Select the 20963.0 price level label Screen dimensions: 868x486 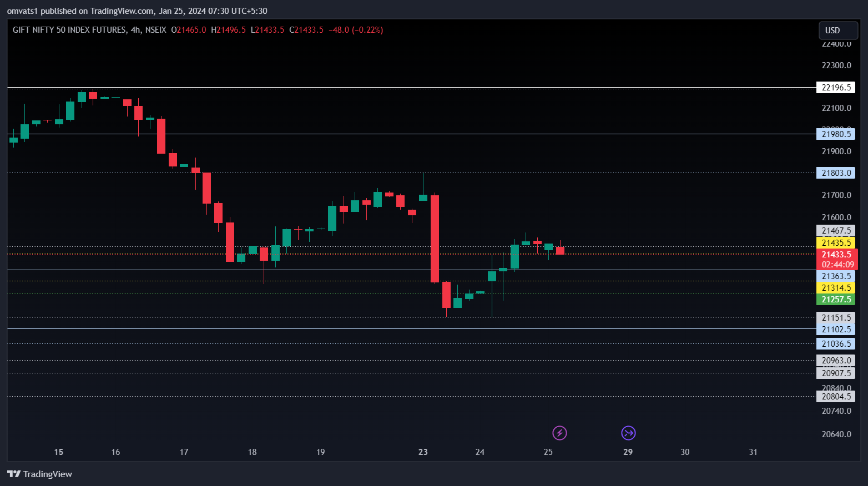(836, 361)
